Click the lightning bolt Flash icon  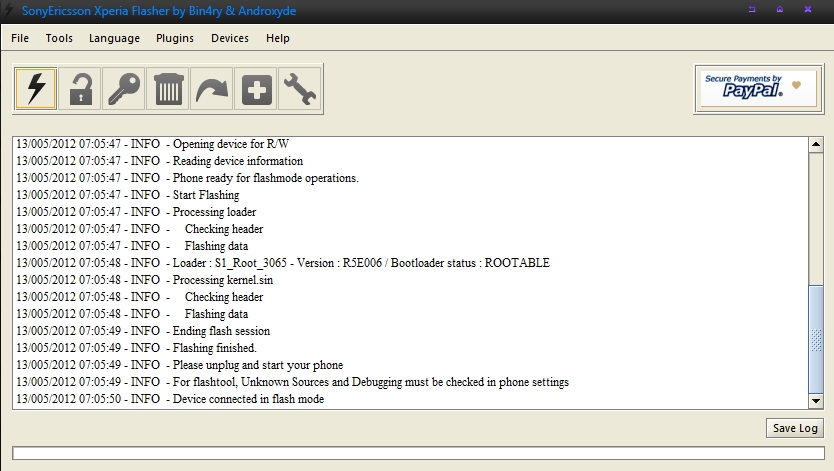click(36, 89)
